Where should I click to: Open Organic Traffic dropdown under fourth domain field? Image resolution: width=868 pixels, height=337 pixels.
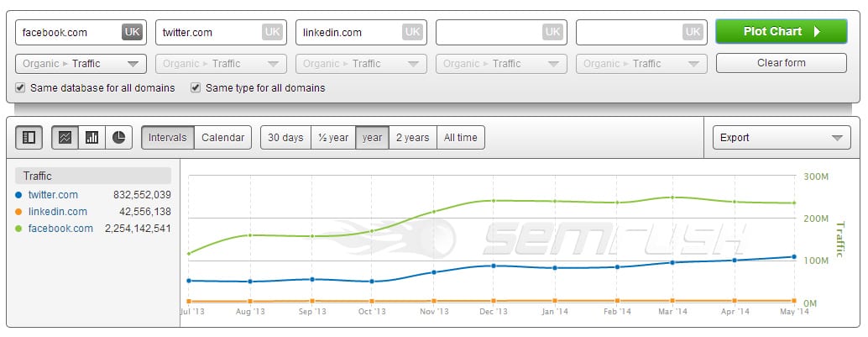pos(501,64)
